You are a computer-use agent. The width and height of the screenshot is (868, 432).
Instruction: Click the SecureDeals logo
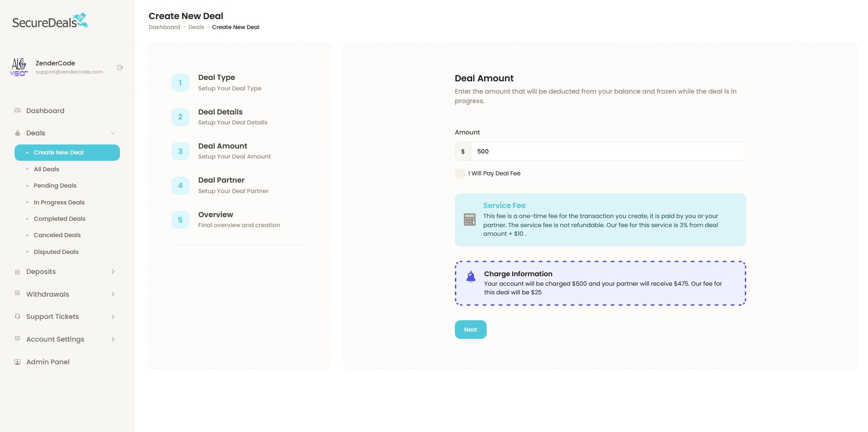pyautogui.click(x=50, y=21)
